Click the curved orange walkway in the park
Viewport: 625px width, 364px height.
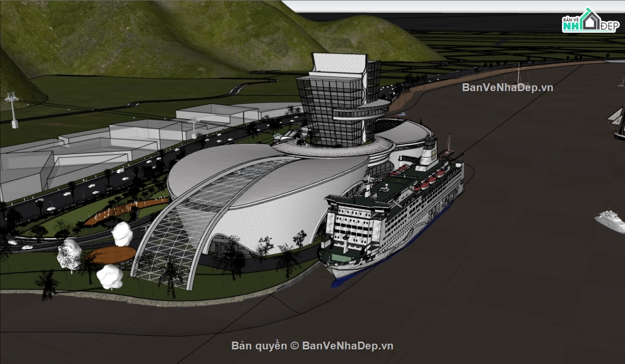(127, 209)
